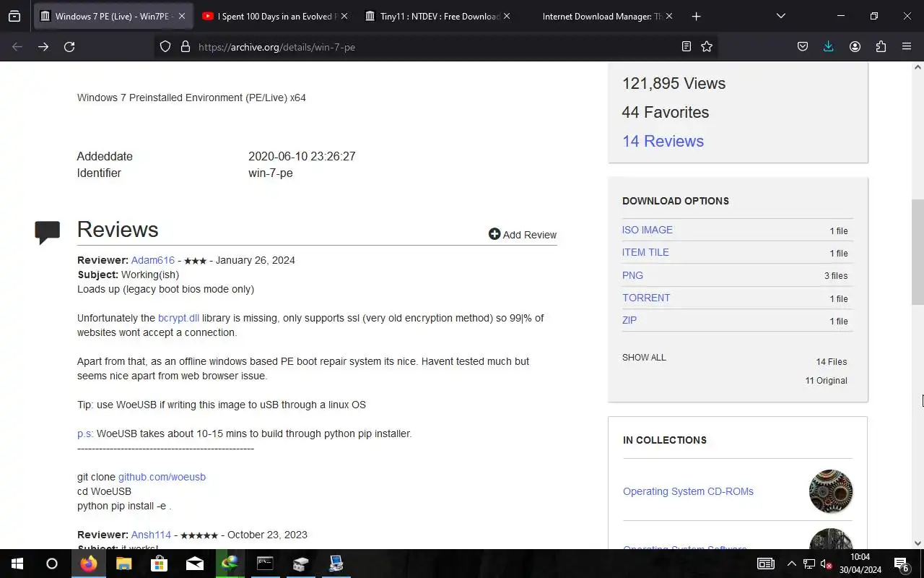Add a new review

tap(523, 234)
